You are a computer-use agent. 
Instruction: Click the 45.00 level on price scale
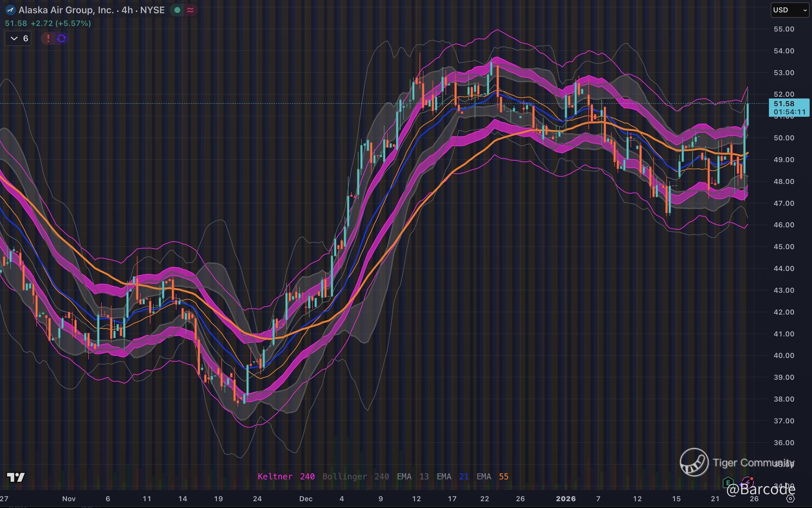coord(784,246)
